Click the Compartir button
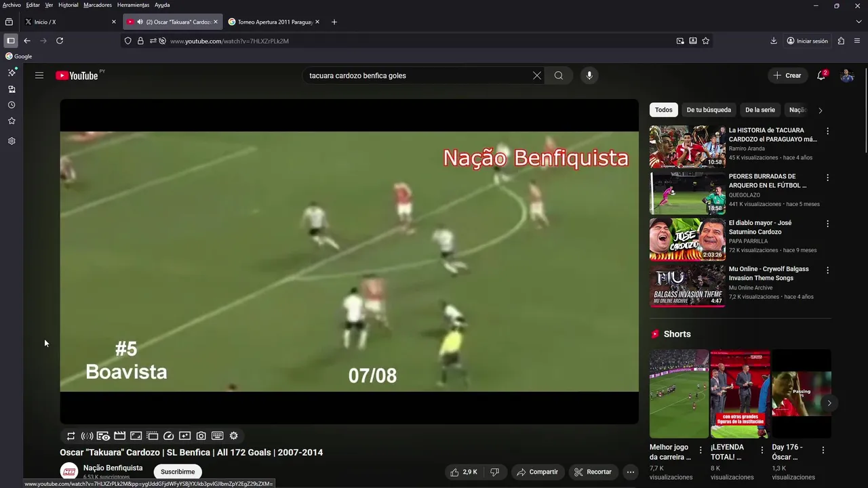Viewport: 868px width, 488px height. [537, 472]
